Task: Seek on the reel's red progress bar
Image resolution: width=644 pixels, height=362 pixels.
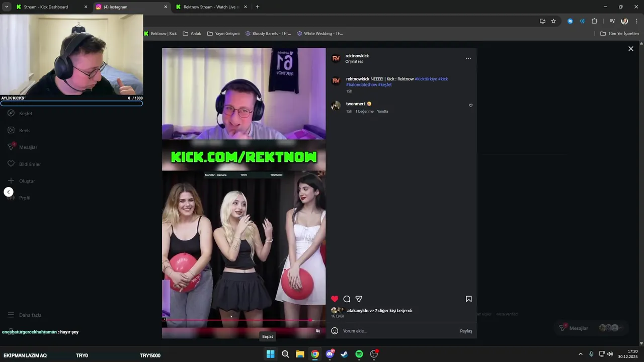Action: pyautogui.click(x=244, y=320)
